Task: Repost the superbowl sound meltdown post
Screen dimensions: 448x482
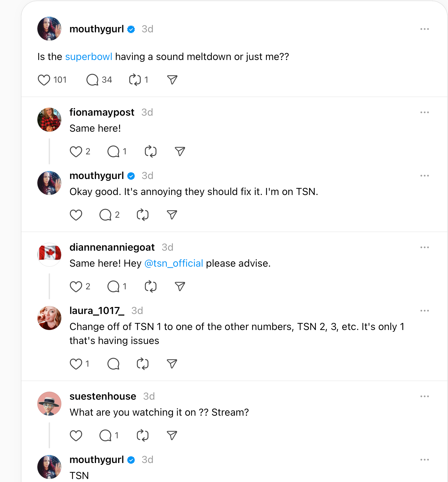Action: [135, 80]
